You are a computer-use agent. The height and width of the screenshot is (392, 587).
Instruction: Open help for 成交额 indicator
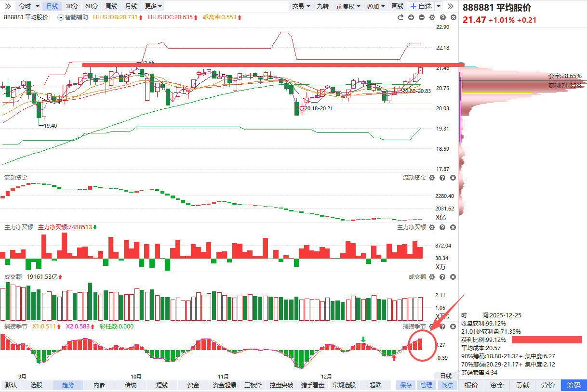[442, 277]
